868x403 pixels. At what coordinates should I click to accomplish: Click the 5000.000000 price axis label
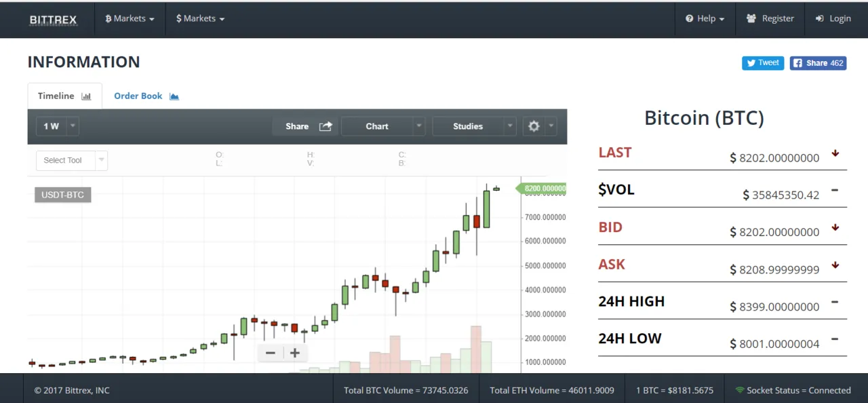tap(545, 266)
